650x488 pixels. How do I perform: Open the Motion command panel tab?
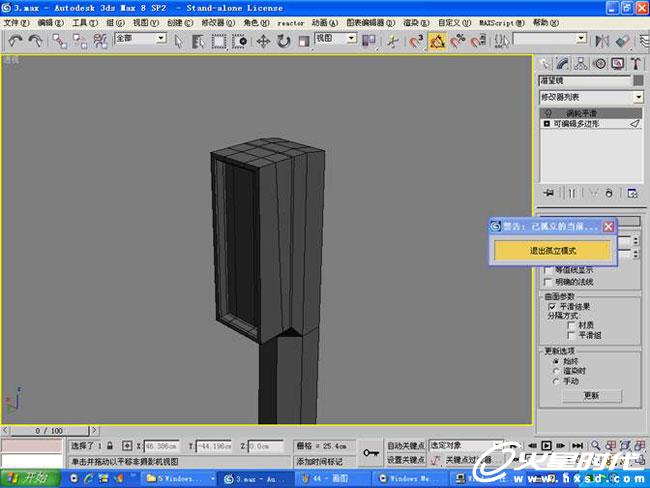click(x=599, y=64)
